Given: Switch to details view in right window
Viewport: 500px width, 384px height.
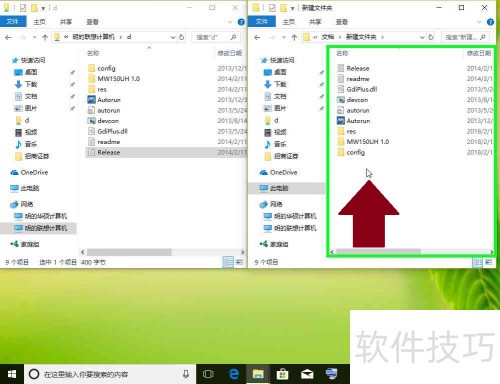Looking at the screenshot, I should point(478,262).
